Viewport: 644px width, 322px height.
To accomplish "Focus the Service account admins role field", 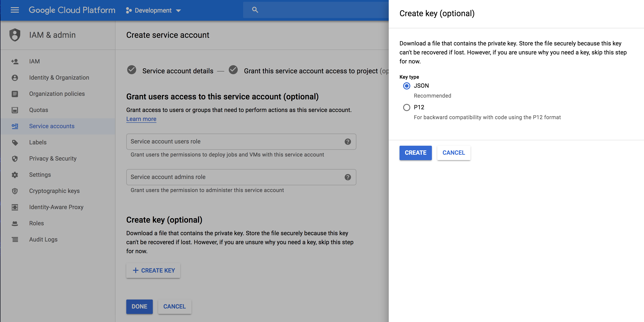I will (x=241, y=177).
